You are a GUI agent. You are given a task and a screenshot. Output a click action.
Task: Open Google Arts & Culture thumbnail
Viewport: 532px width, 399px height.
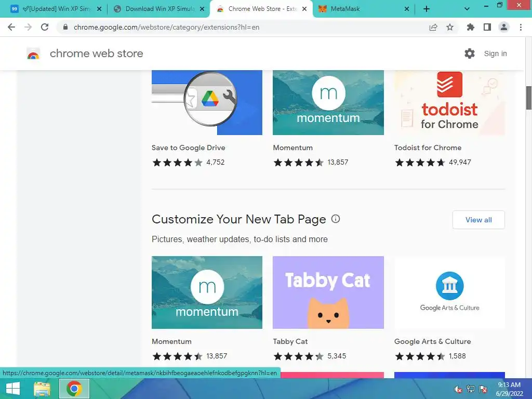(x=449, y=292)
